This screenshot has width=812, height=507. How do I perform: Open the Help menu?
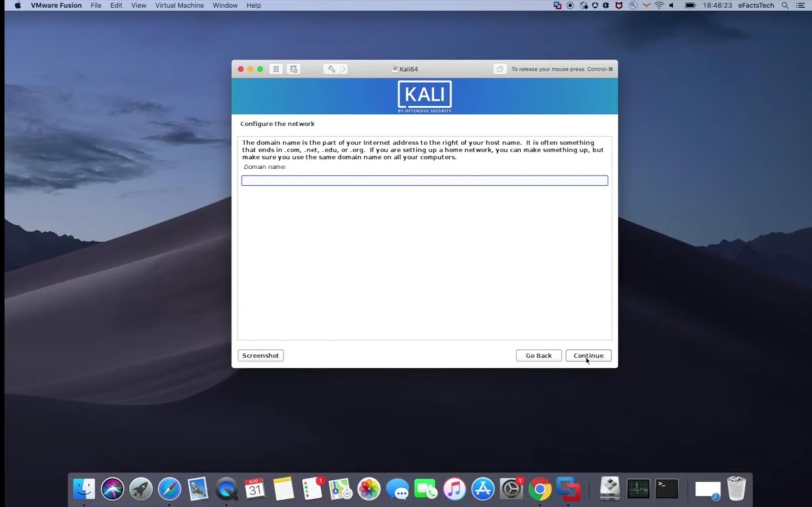[x=254, y=5]
